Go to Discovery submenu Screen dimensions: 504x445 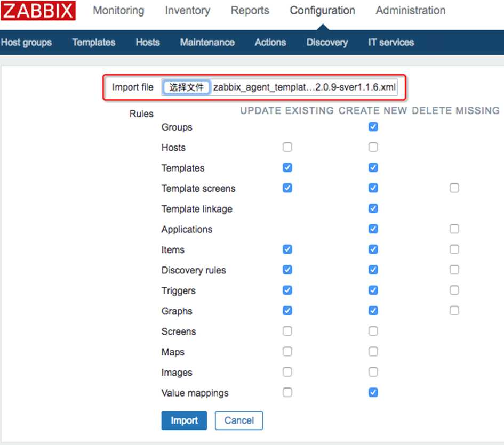coord(327,43)
